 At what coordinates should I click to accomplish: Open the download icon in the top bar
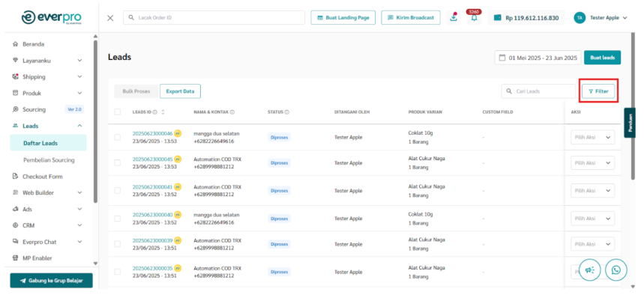(454, 18)
